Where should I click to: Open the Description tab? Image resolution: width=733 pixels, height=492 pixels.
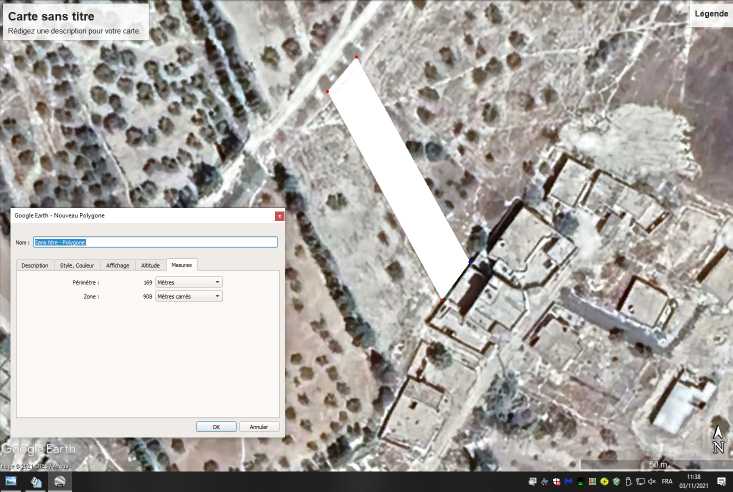pos(35,265)
